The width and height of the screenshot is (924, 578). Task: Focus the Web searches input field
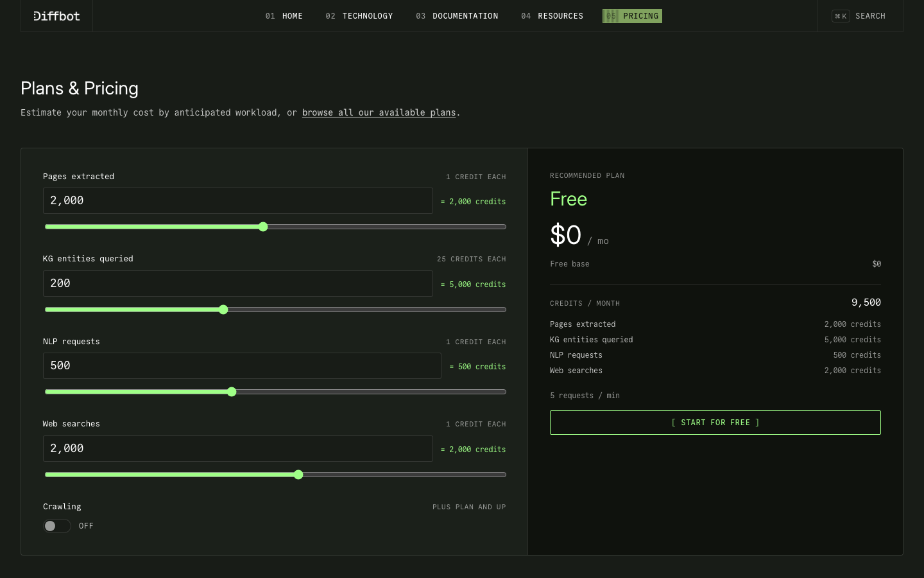(238, 448)
